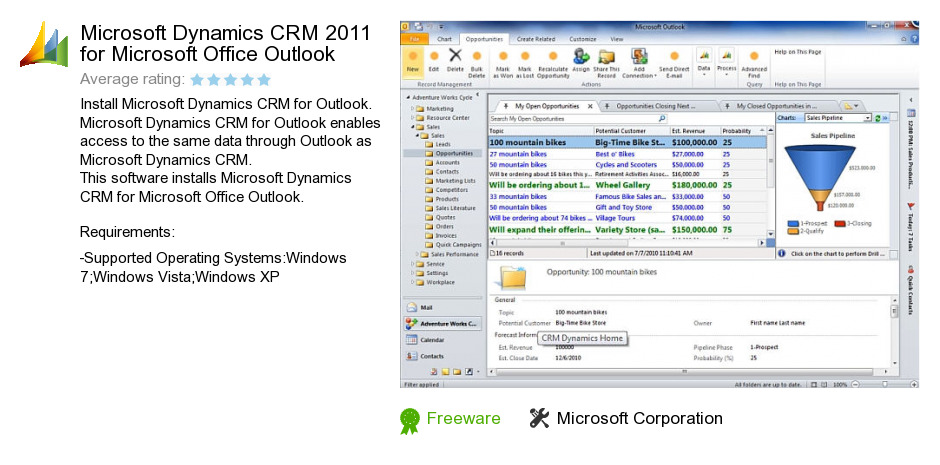Open the Charts Sales Pipeline combo box
The width and height of the screenshot is (940, 465).
point(837,119)
